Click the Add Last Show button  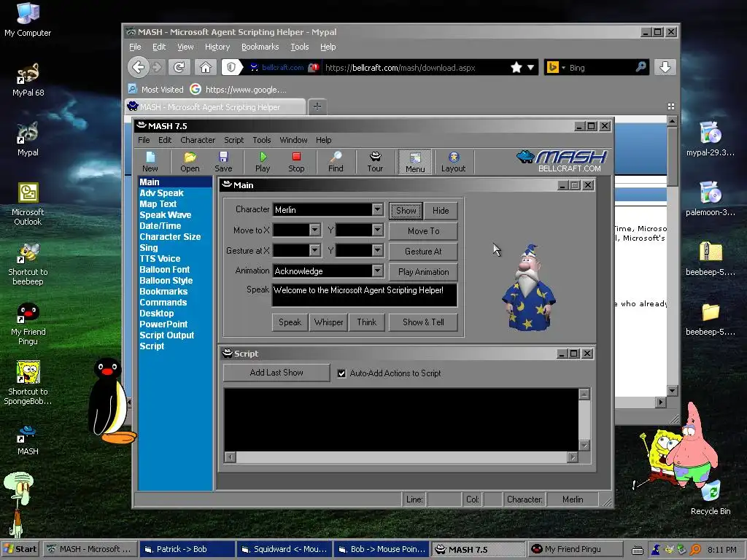point(276,373)
